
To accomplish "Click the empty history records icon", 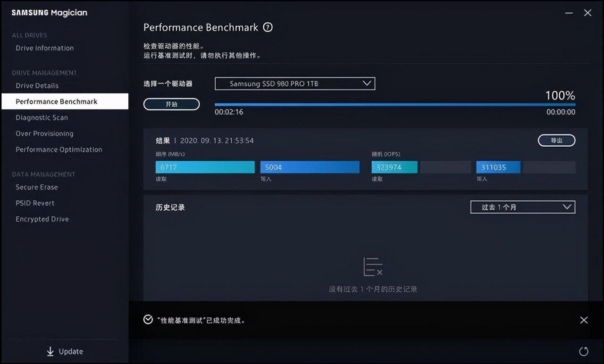I will pyautogui.click(x=373, y=266).
